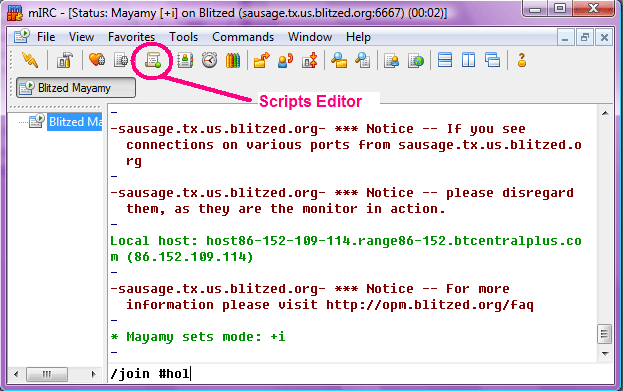
Task: Close the inner status window
Action: [604, 38]
